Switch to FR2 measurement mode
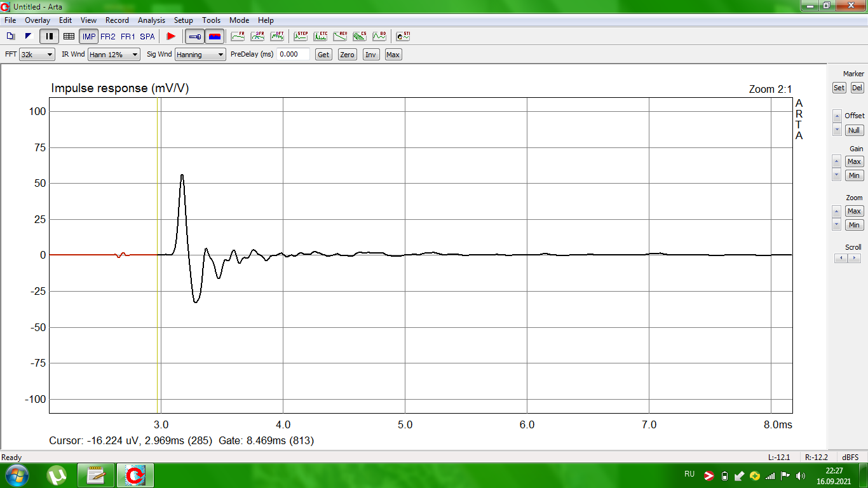 (108, 36)
